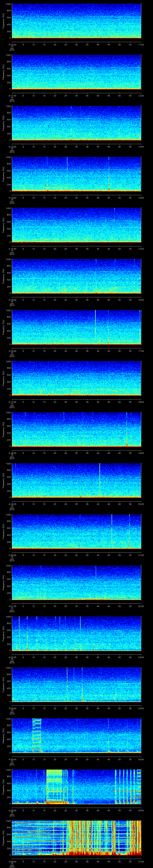This screenshot has width=153, height=868.
Task: Select the spectrogram panel starting at 4:13:00
Action: [x=77, y=174]
